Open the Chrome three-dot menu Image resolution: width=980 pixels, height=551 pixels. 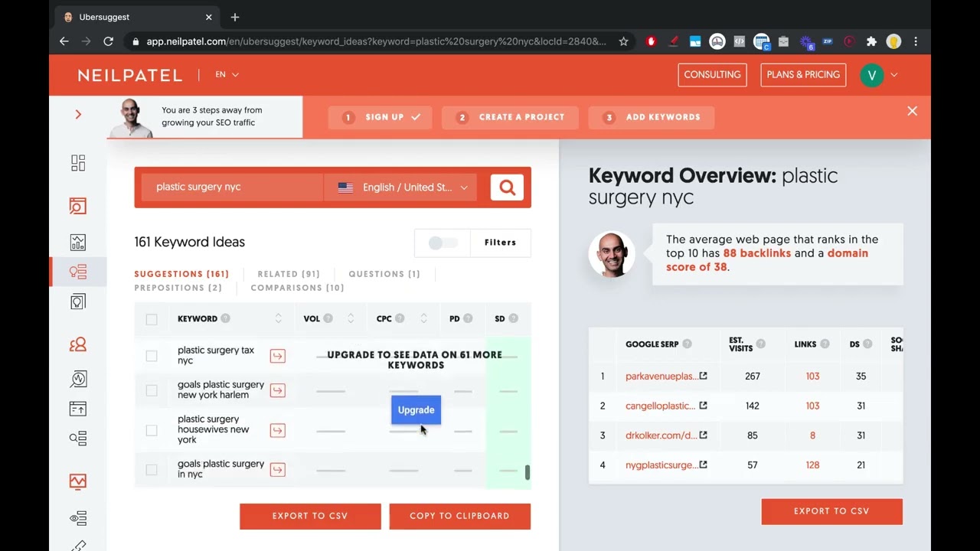pyautogui.click(x=916, y=41)
